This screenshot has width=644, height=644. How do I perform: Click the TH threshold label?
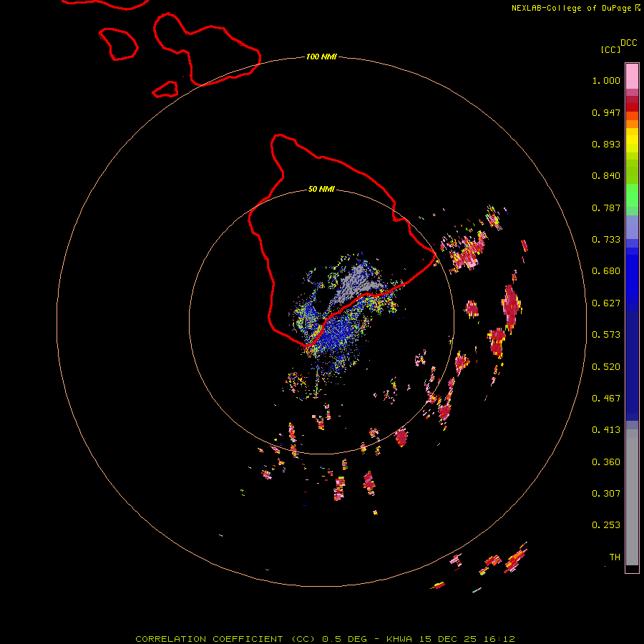click(615, 557)
